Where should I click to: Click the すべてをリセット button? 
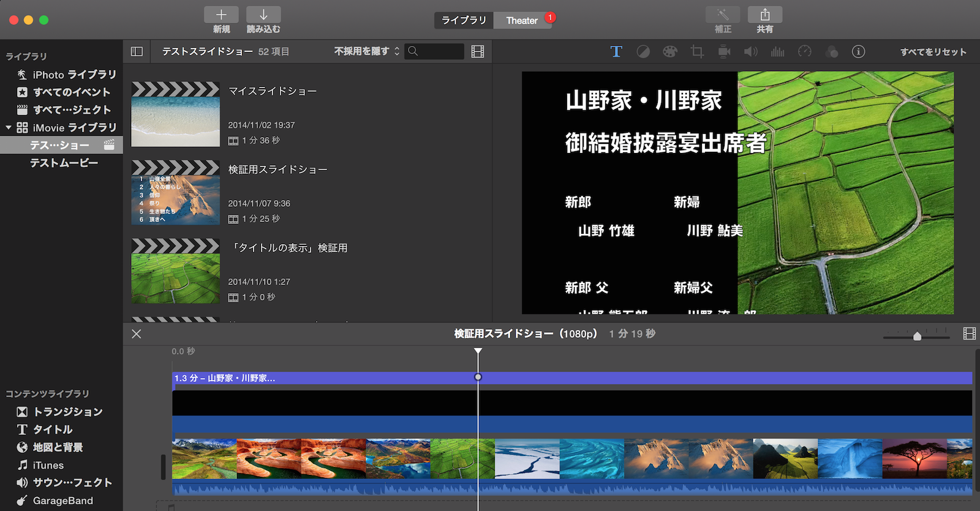tap(933, 52)
